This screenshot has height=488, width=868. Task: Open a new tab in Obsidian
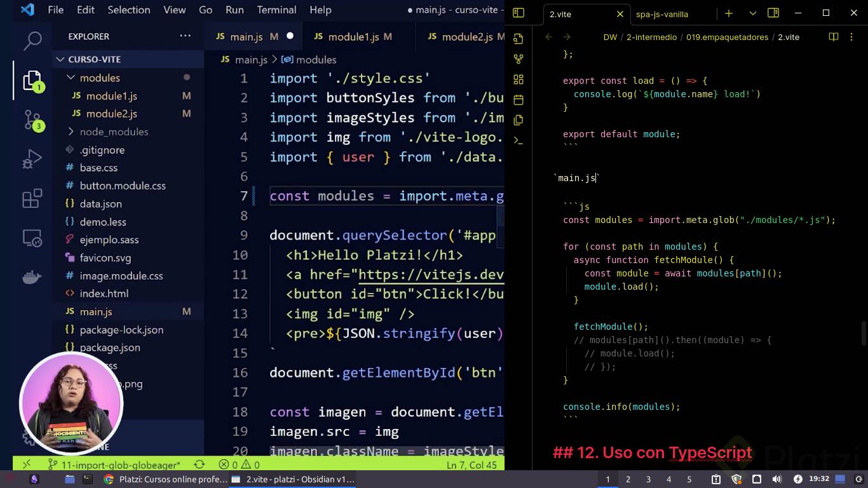pyautogui.click(x=729, y=13)
